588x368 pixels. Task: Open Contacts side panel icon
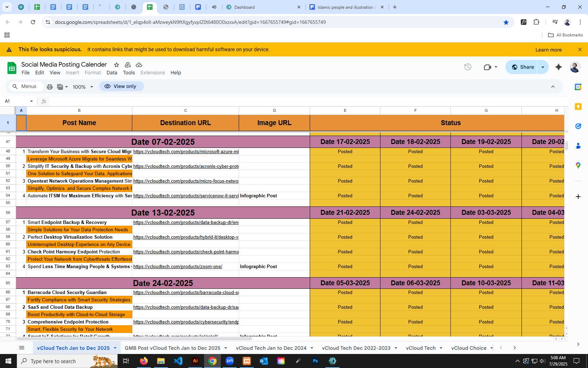(x=578, y=146)
